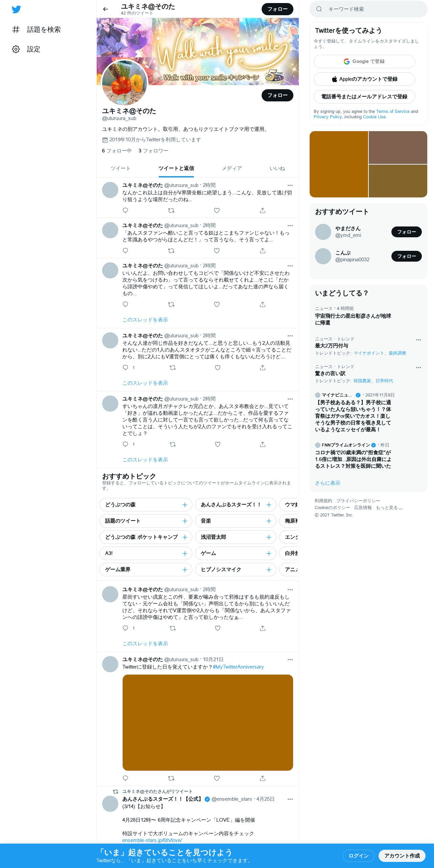The image size is (434, 868).
Task: Switch to the メディア tab
Action: tap(232, 168)
